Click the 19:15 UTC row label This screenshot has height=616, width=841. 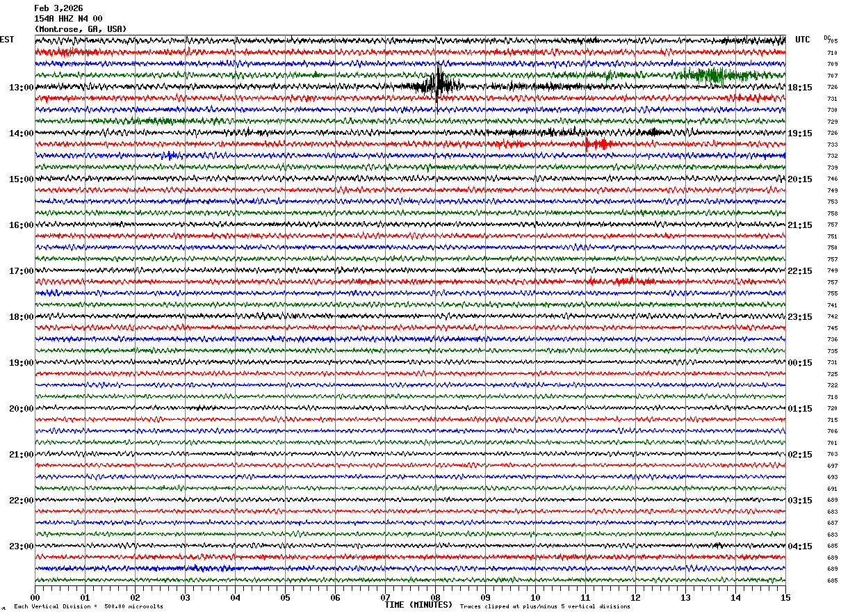[800, 133]
